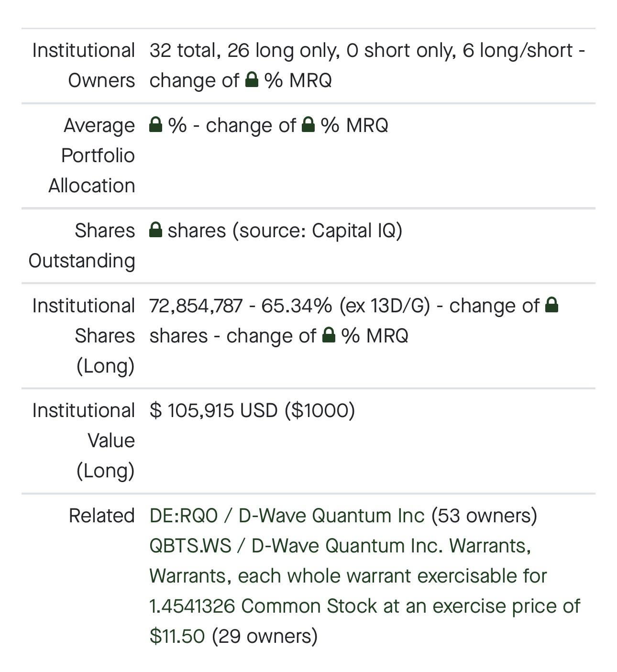Viewport: 617px width, 672px height.
Task: Click the Institutional Owners row label
Action: point(84,65)
